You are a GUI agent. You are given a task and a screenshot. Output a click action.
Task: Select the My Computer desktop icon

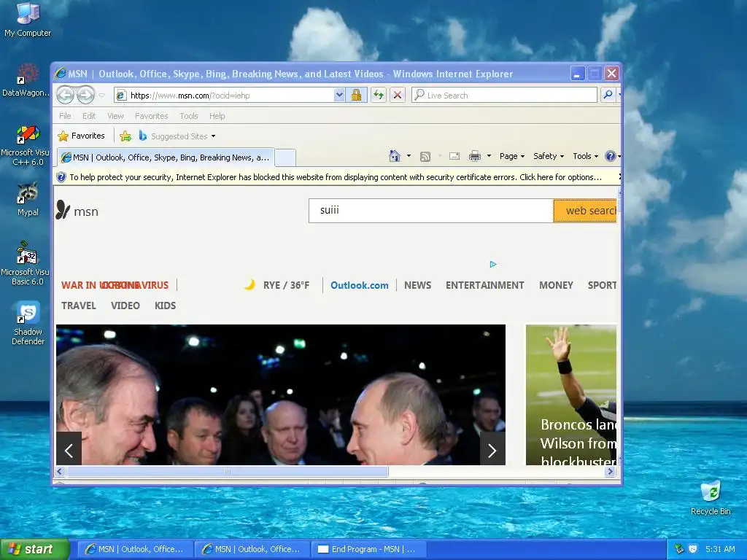pos(28,20)
